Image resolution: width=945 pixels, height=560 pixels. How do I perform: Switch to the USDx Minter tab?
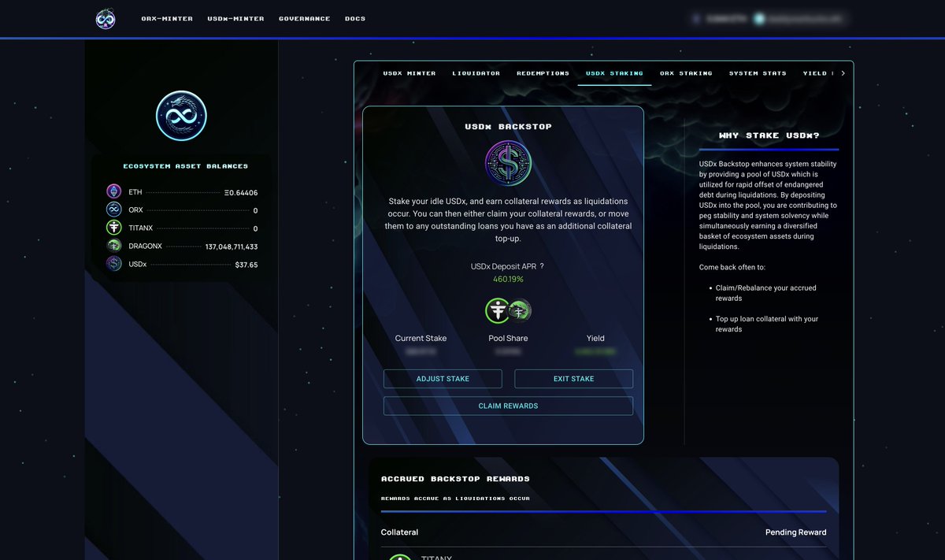409,73
